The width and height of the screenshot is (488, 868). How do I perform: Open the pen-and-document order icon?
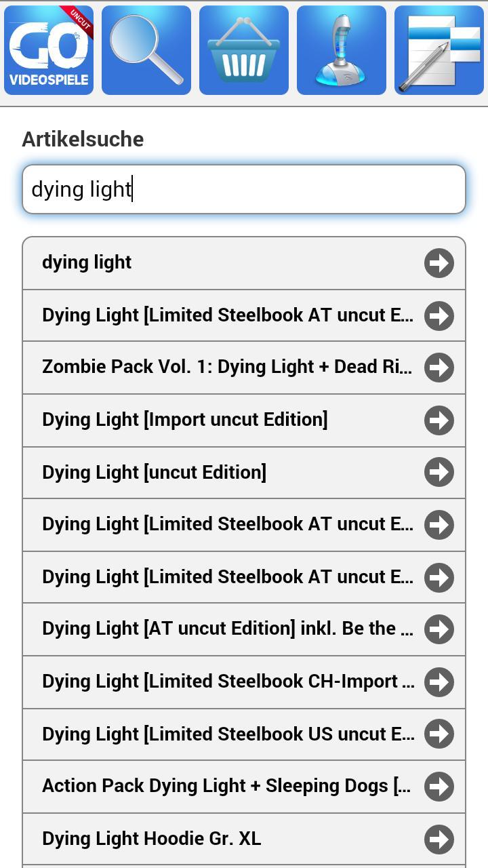pyautogui.click(x=439, y=49)
